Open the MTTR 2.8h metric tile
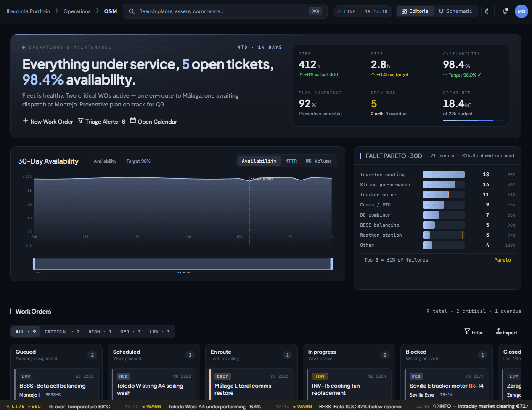This screenshot has width=532, height=410. click(x=401, y=65)
